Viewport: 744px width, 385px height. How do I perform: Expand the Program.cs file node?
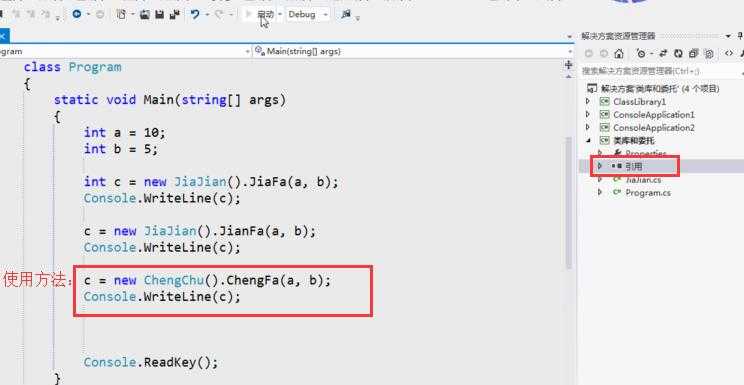coord(600,193)
